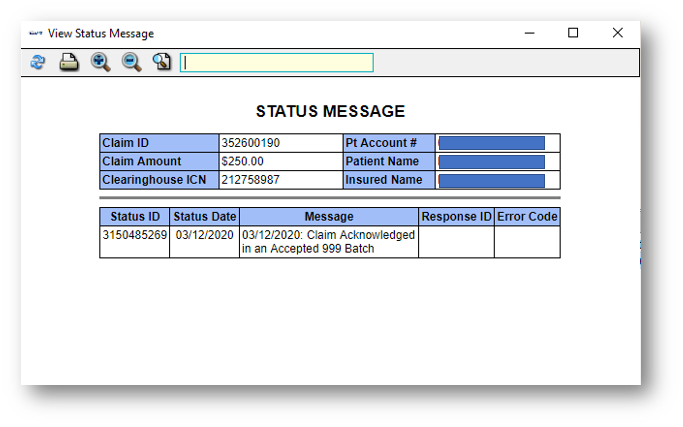This screenshot has height=427, width=683.
Task: Print the status message using the printer icon
Action: point(68,62)
